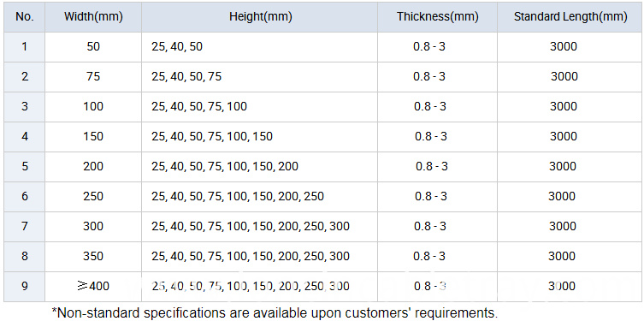Click the non-standard specifications footnote
This screenshot has width=644, height=321.
[x=275, y=312]
